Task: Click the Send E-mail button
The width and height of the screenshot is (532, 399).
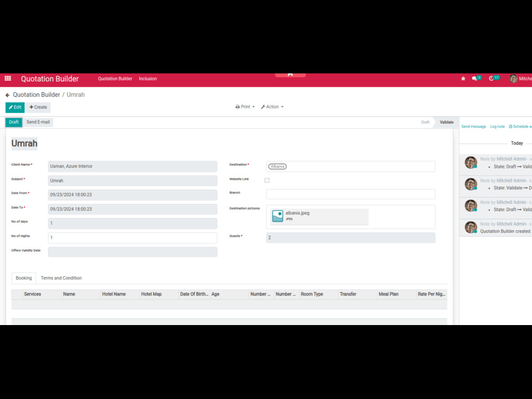Action: pyautogui.click(x=38, y=122)
